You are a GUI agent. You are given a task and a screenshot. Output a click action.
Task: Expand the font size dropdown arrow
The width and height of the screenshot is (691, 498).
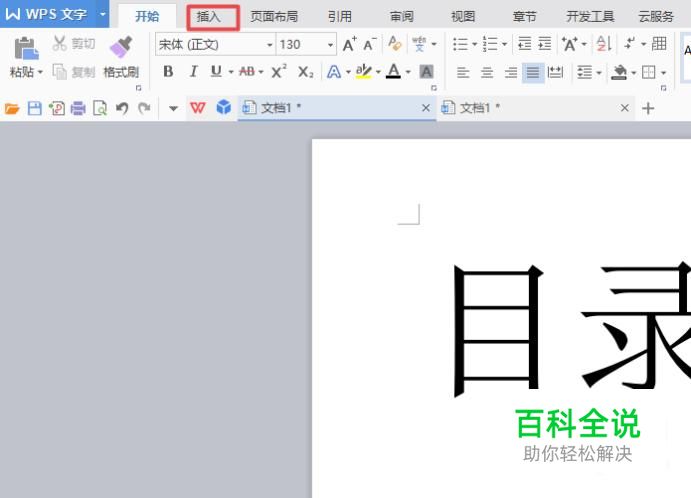coord(330,45)
